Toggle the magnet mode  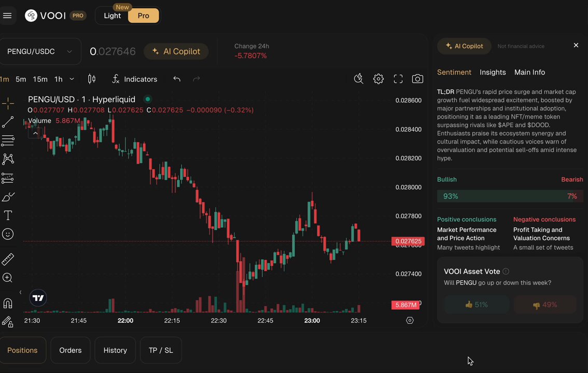click(8, 303)
